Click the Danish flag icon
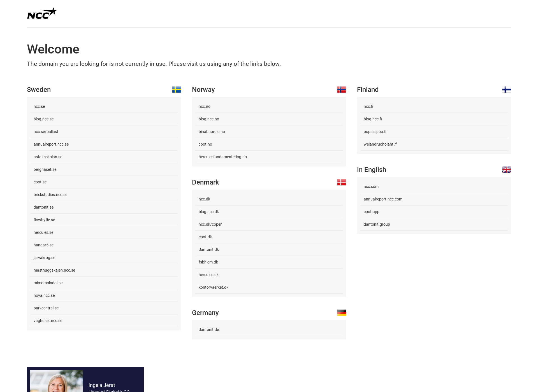 click(341, 182)
